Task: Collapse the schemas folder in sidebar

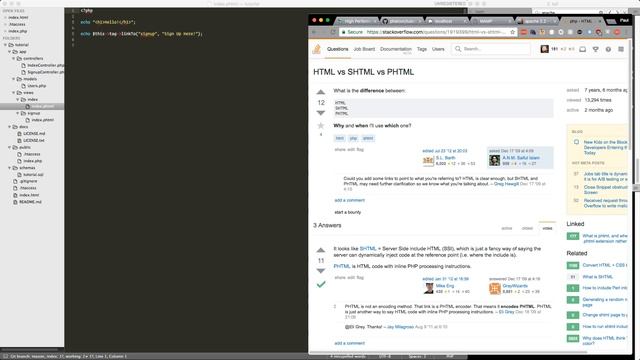Action: pos(9,168)
